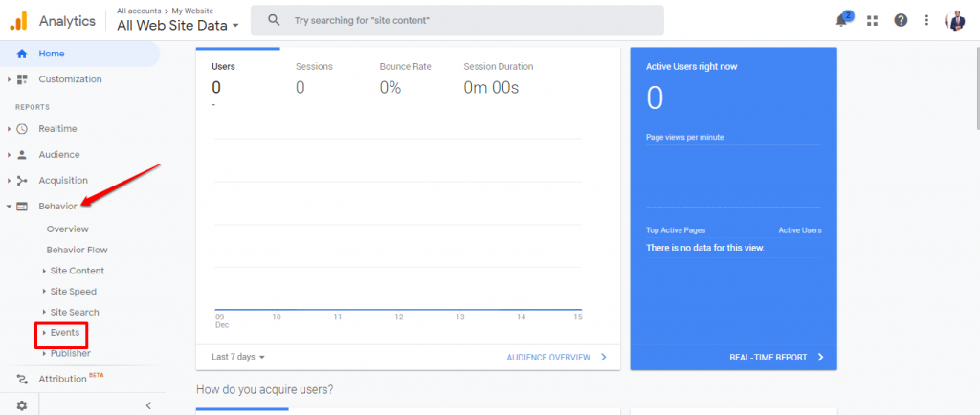
Task: Collapse the sidebar with the chevron
Action: point(148,405)
